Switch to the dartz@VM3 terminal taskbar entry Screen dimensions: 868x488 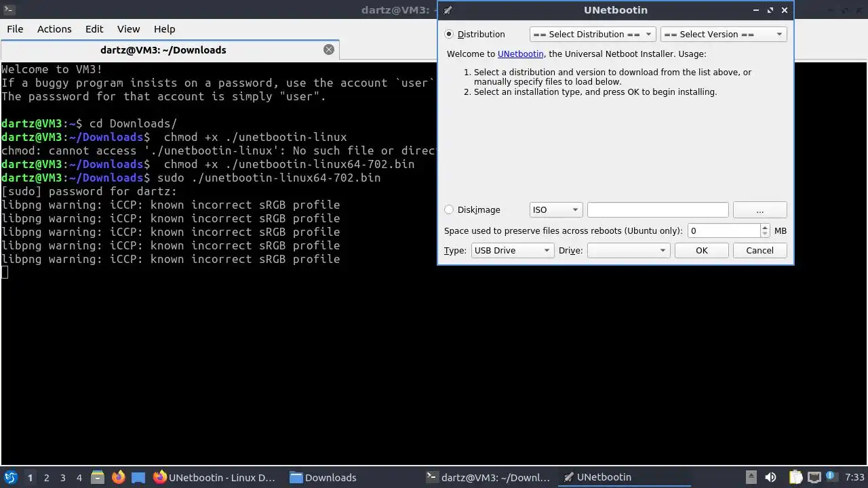click(x=488, y=477)
